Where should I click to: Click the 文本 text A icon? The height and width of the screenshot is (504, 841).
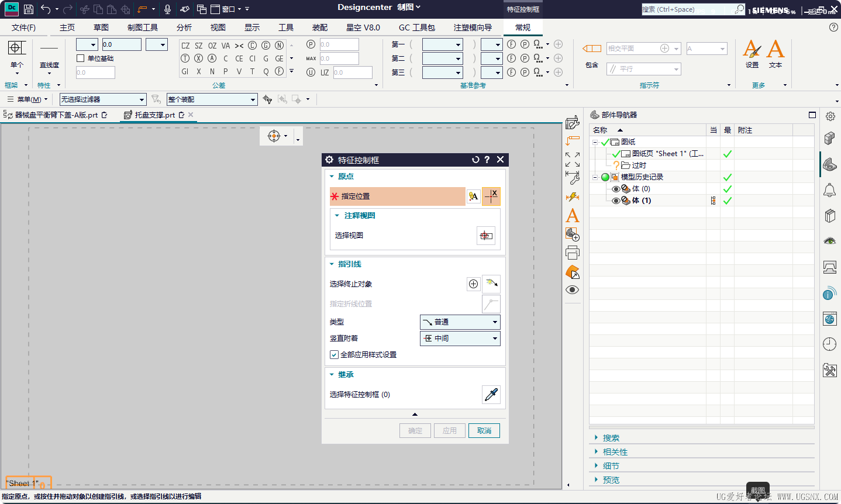775,49
